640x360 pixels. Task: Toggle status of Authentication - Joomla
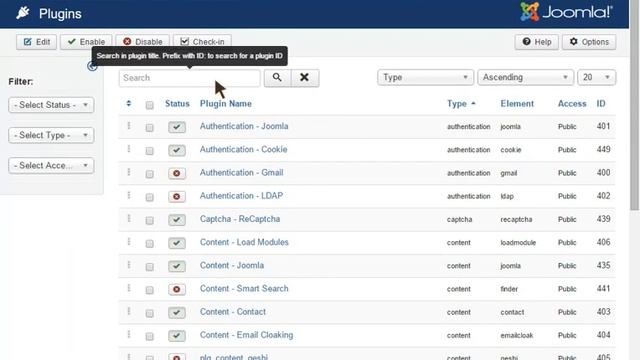177,127
